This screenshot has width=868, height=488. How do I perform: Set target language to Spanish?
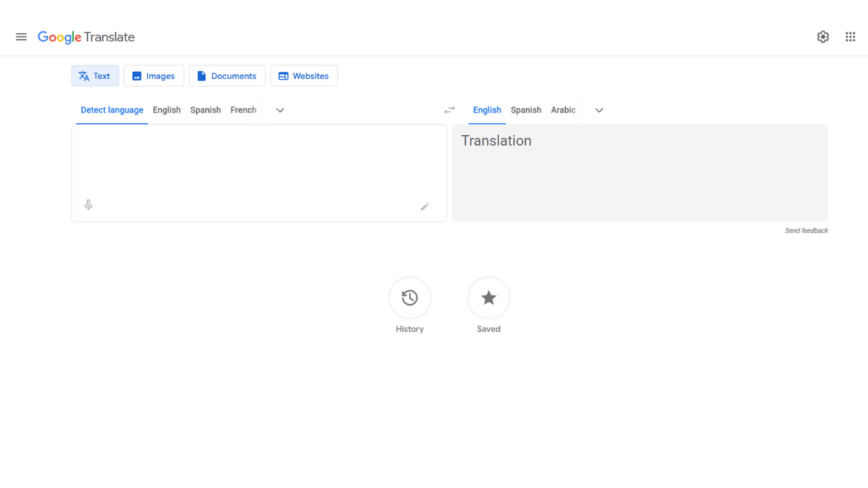click(526, 110)
